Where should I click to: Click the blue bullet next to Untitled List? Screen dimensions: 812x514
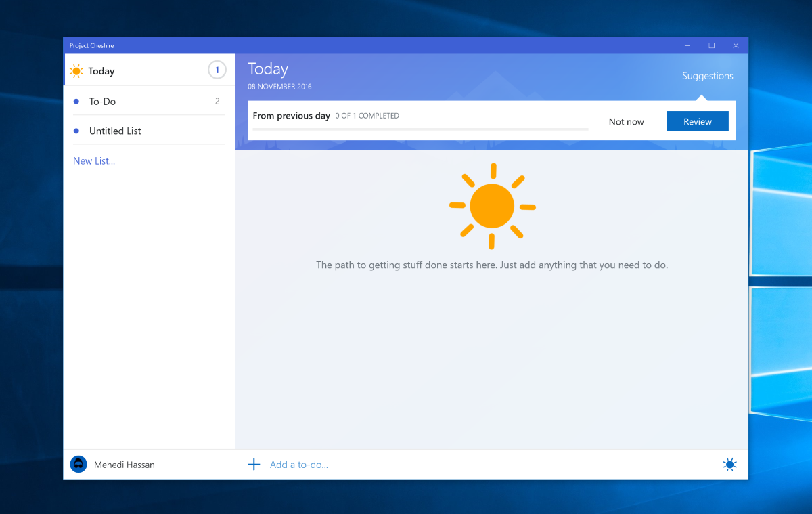pyautogui.click(x=76, y=131)
